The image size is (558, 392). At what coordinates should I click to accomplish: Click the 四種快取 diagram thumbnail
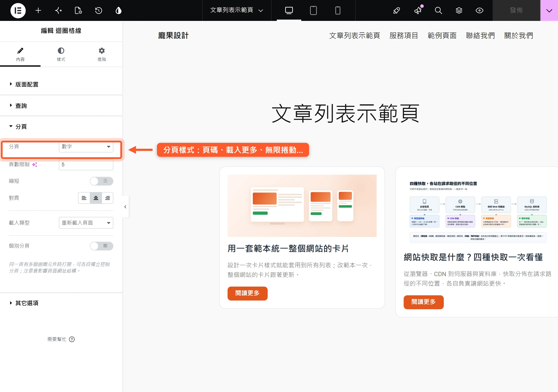[x=478, y=210]
